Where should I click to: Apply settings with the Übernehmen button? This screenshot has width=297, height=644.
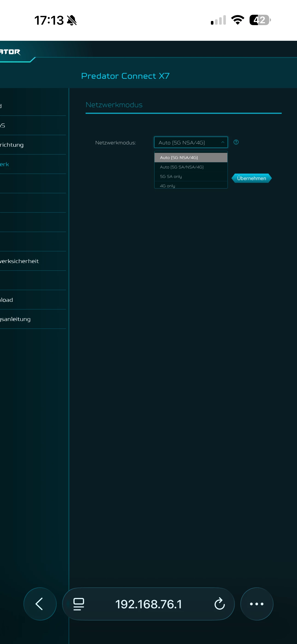tap(251, 178)
